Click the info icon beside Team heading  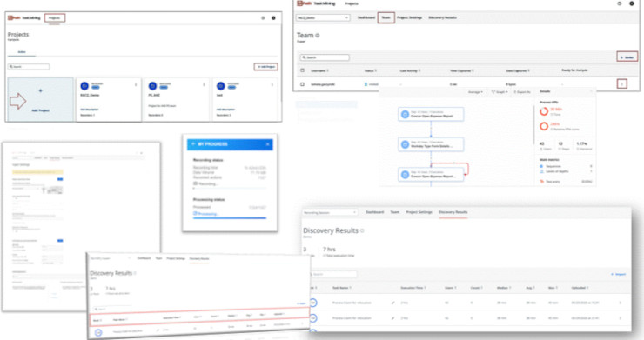pyautogui.click(x=317, y=36)
